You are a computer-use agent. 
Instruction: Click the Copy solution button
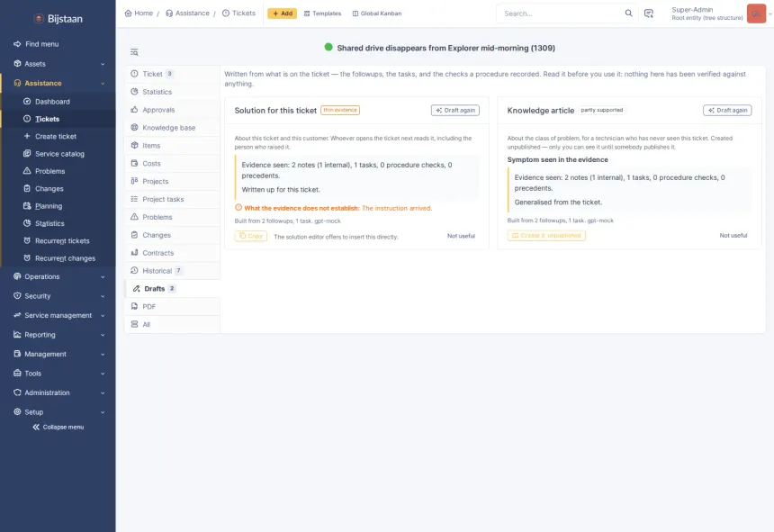click(x=251, y=236)
